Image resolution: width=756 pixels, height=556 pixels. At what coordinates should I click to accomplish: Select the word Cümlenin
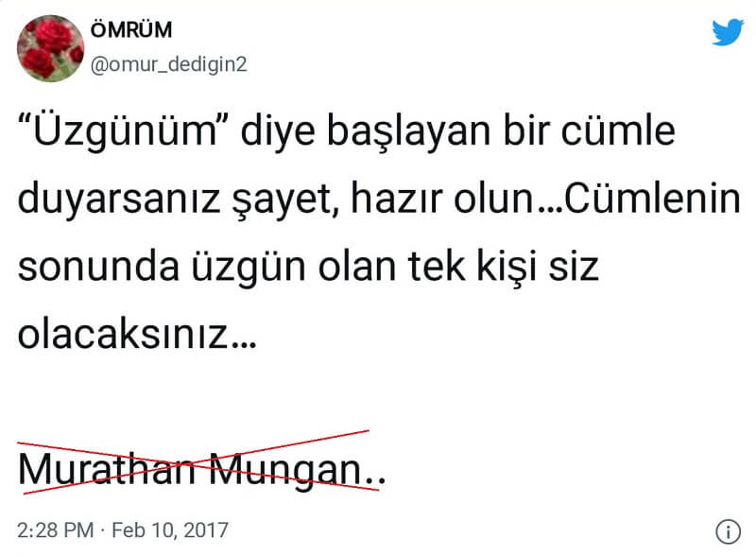coord(652,198)
